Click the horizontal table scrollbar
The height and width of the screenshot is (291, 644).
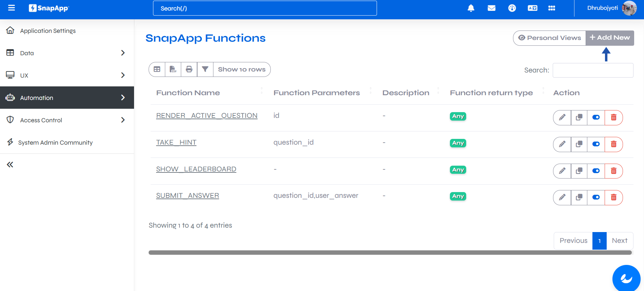click(390, 252)
